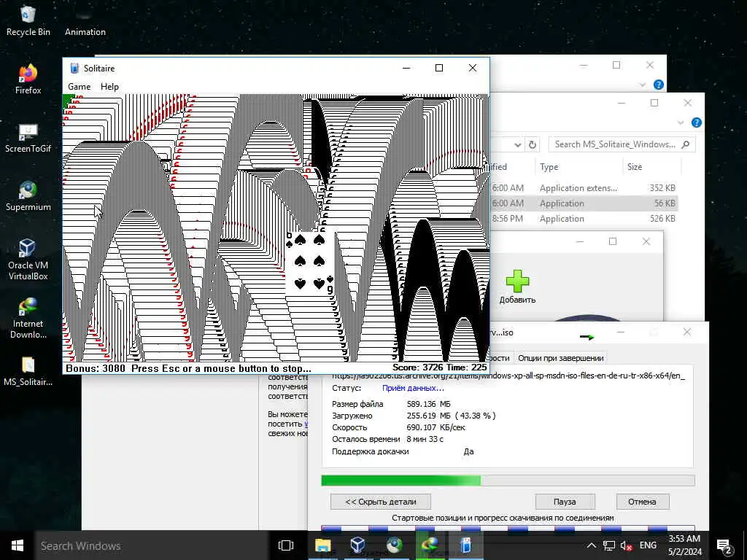Expand the ribbon in rear Explorer window

click(x=643, y=85)
